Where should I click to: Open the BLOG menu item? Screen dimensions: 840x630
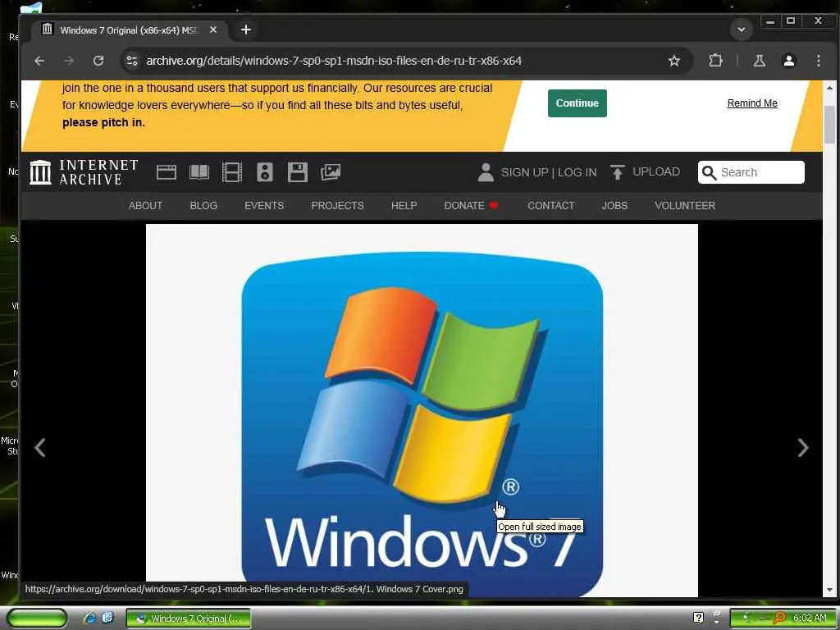(x=203, y=206)
